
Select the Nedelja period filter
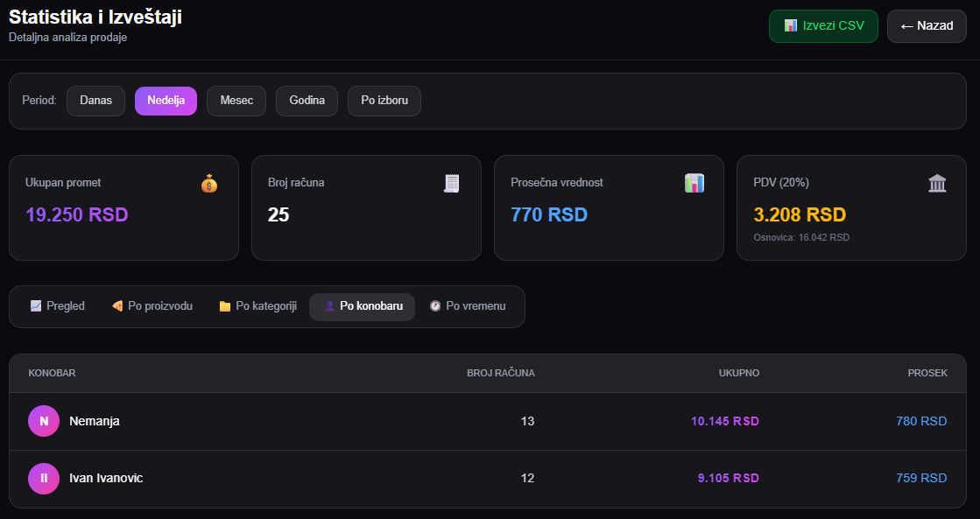[x=166, y=101]
